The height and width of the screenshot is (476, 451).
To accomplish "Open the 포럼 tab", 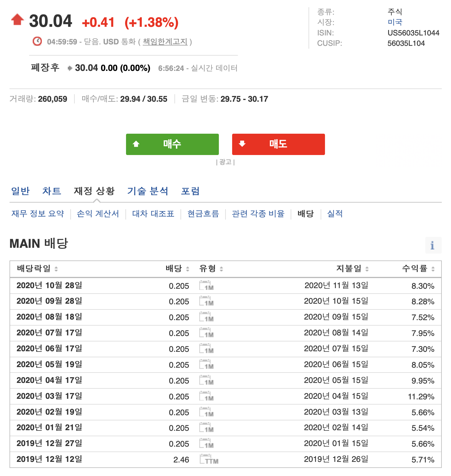I will coord(190,191).
